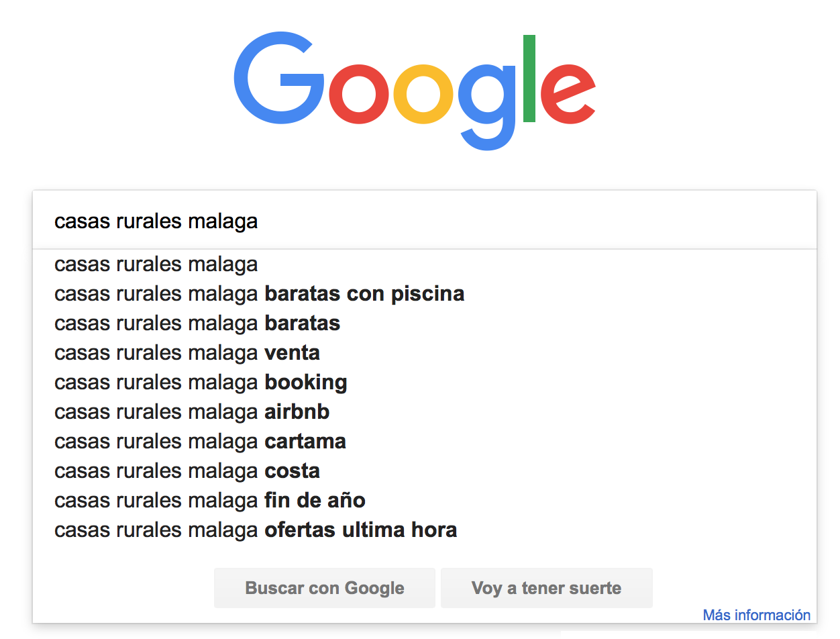Select the first suggestion 'casas rurales malaga'
Screen dimensions: 840x639
(425, 264)
